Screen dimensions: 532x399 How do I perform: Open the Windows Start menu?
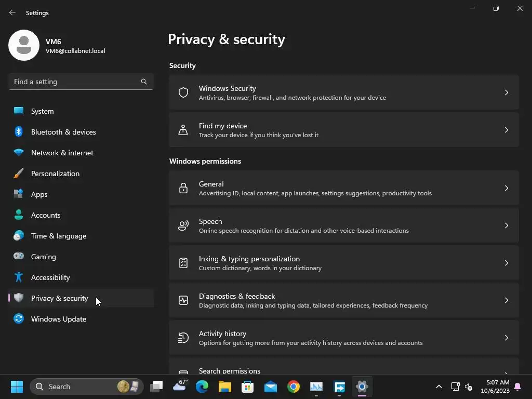(17, 387)
